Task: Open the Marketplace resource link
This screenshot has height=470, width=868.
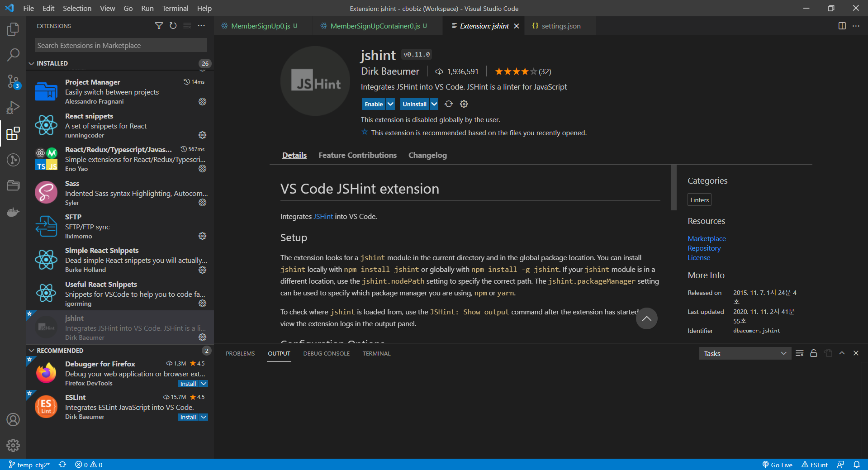Action: point(707,238)
